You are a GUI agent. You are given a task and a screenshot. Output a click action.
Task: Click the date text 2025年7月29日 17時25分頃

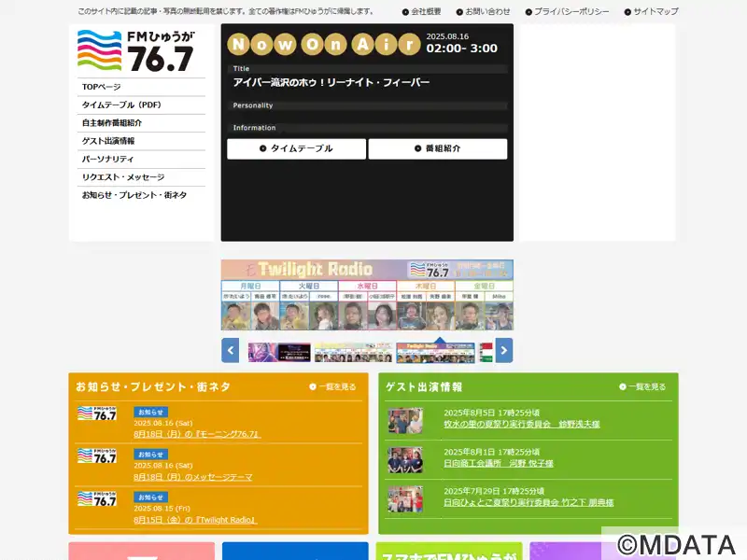coord(494,491)
